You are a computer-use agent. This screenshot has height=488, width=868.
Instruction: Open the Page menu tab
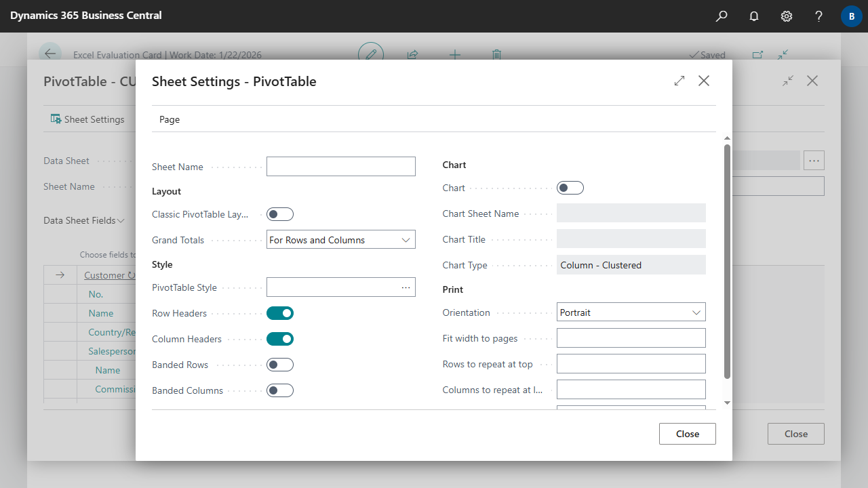tap(170, 119)
